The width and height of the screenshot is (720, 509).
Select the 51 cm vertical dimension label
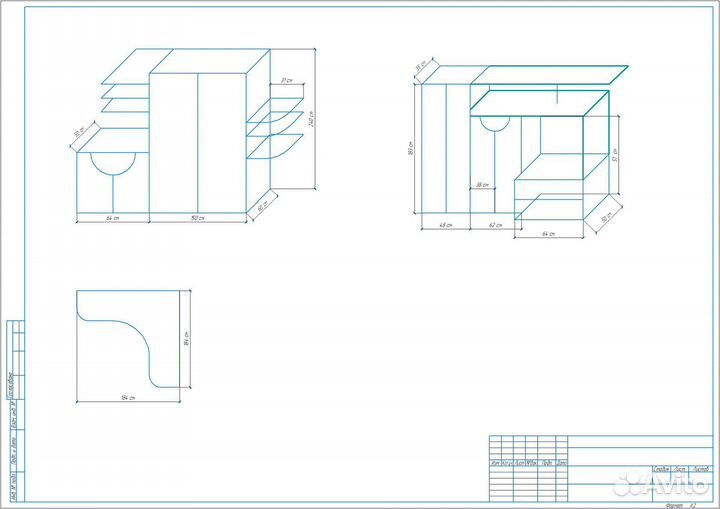point(616,154)
